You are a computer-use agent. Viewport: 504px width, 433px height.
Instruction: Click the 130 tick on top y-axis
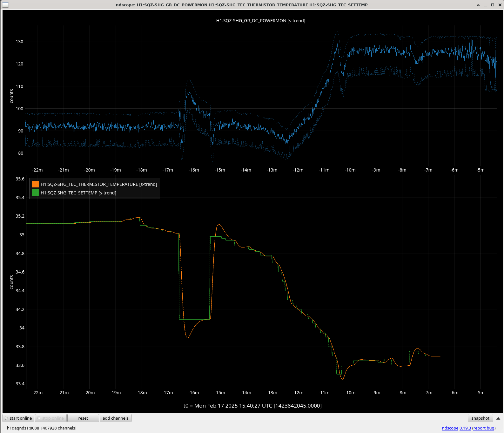(20, 42)
